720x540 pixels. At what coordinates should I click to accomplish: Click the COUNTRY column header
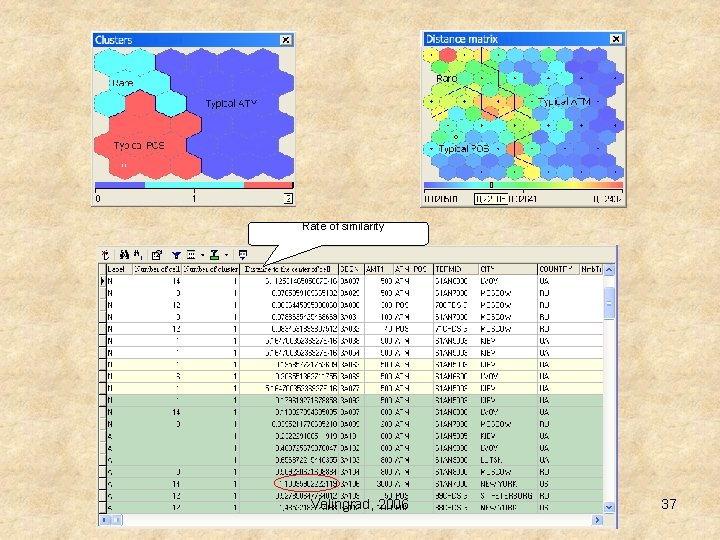pos(558,269)
